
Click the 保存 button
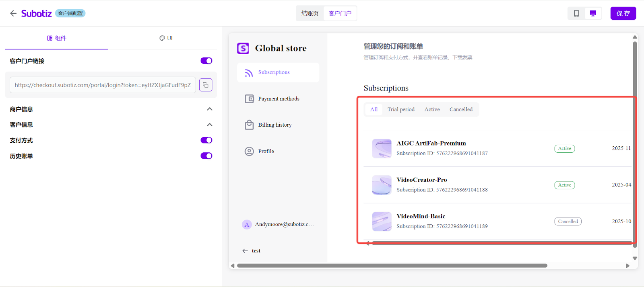[x=623, y=13]
